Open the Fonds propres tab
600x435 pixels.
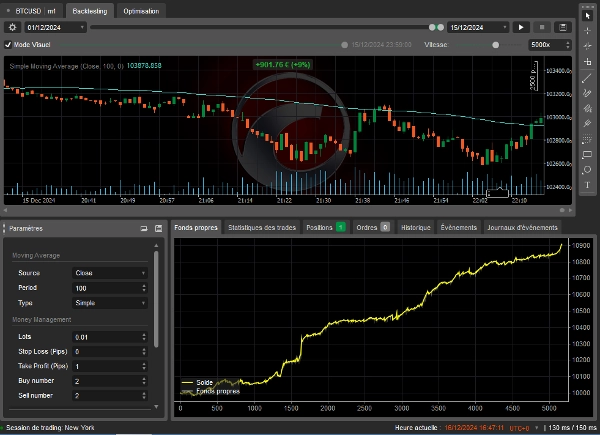tap(196, 228)
